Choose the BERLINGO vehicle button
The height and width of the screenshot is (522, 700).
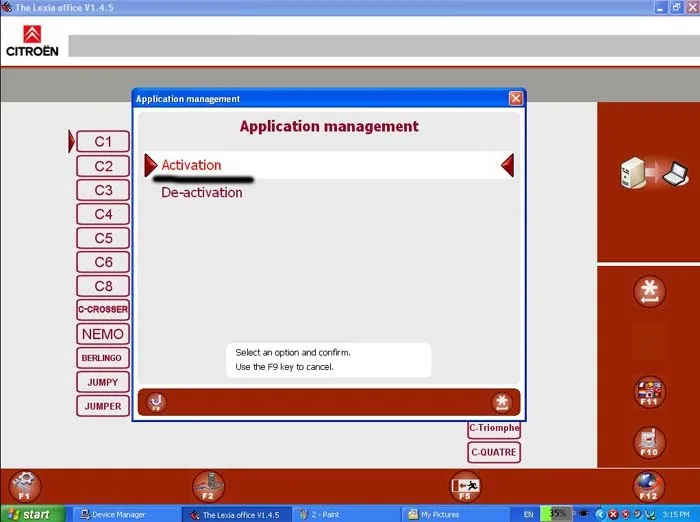pyautogui.click(x=103, y=358)
